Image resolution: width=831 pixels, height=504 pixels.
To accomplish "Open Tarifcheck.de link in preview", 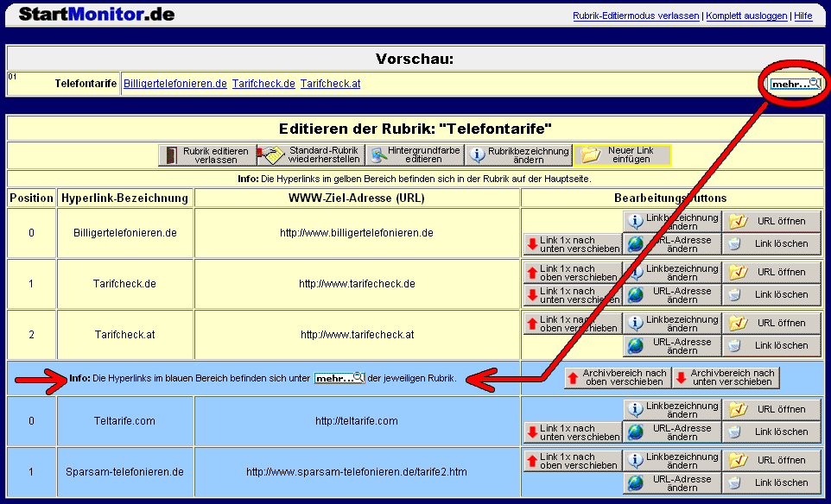I will pos(263,84).
